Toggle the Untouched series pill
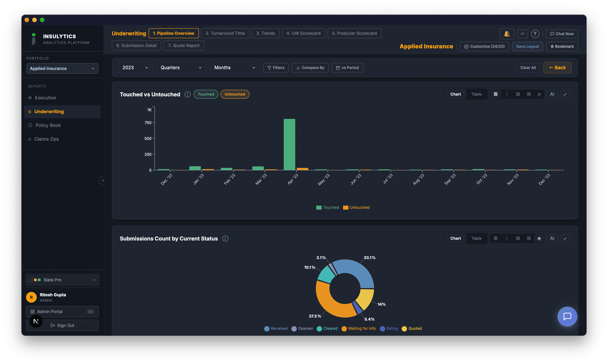 click(x=235, y=94)
